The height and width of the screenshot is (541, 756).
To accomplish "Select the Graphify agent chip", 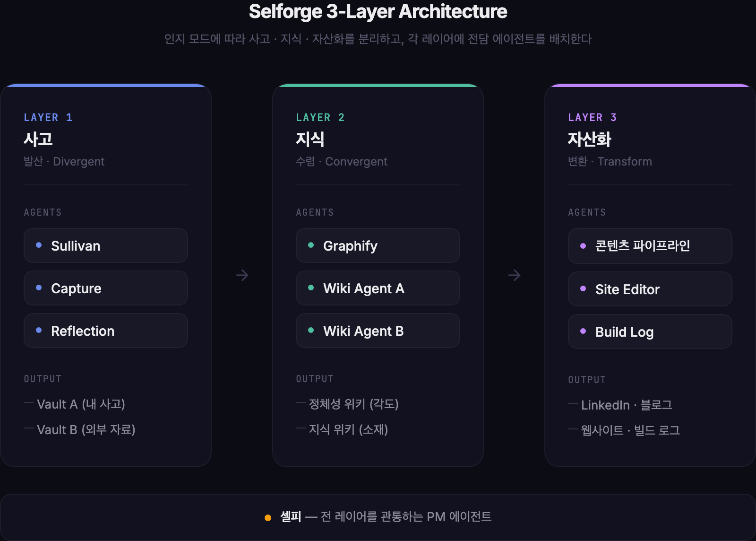I will [x=377, y=245].
